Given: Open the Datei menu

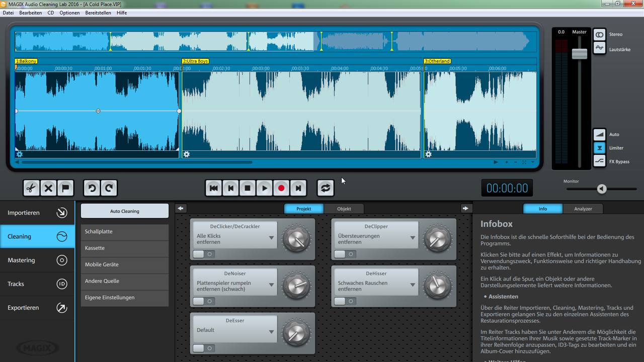Looking at the screenshot, I should (8, 13).
